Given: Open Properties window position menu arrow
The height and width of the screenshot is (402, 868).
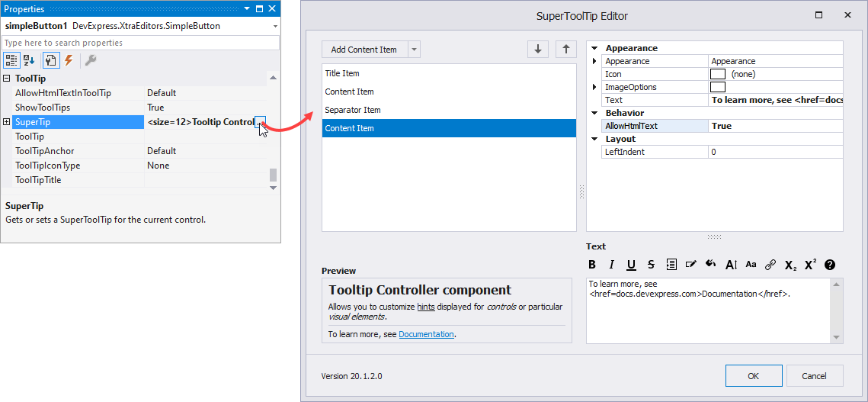Looking at the screenshot, I should click(246, 9).
